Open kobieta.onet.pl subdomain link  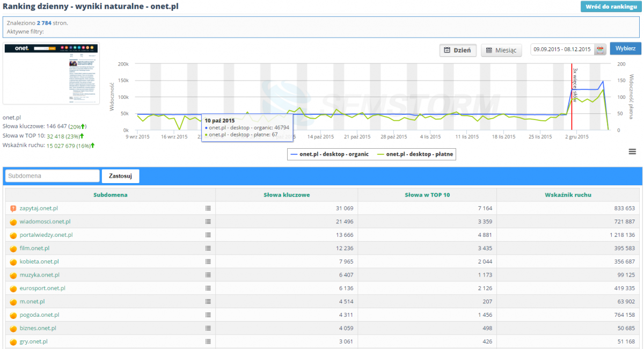coord(39,262)
